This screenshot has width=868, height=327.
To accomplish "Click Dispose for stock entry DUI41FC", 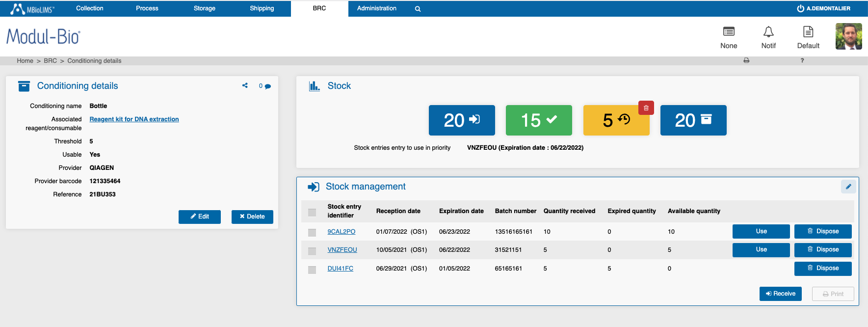I will [x=823, y=269].
